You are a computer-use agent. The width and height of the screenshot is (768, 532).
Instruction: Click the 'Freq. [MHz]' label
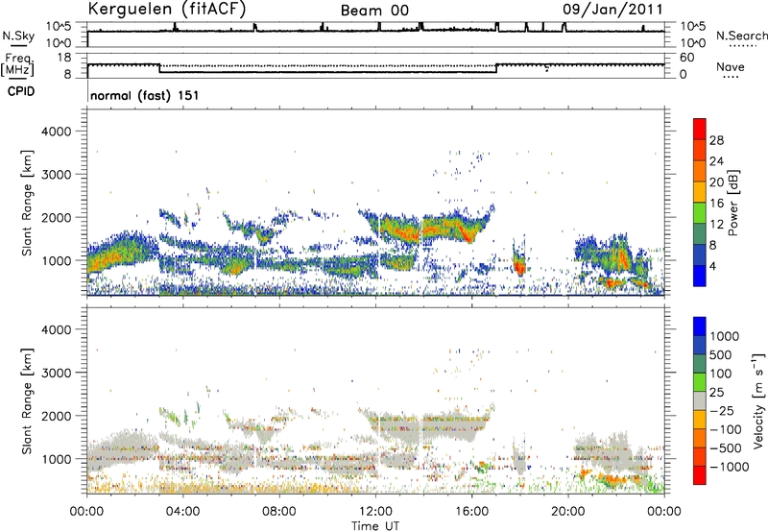click(x=17, y=64)
